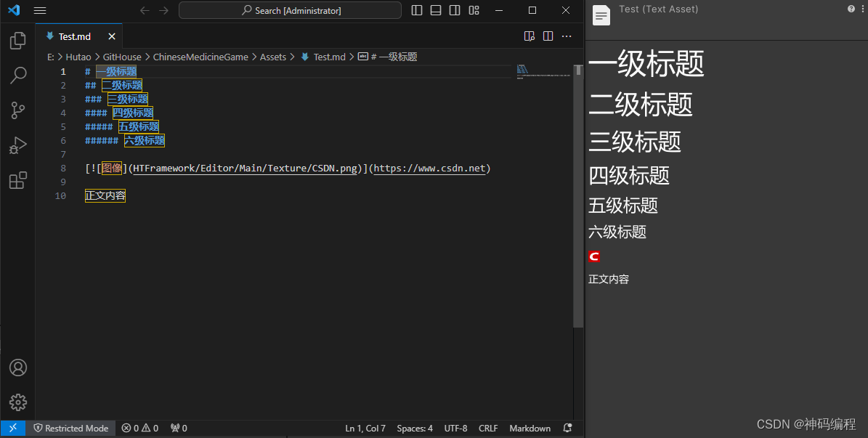Click the large 一级标题 heading in preview
868x438 pixels.
click(x=646, y=63)
